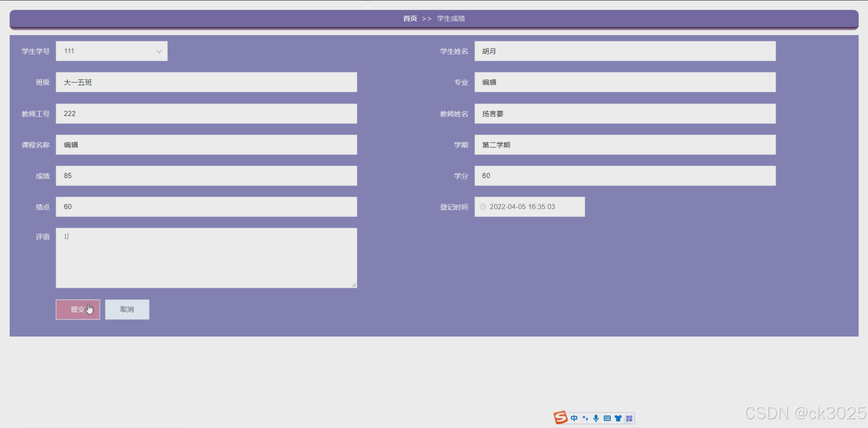Screen dimensions: 868x428
Task: Click the 学生姓名 field containing 胡月
Action: click(625, 51)
